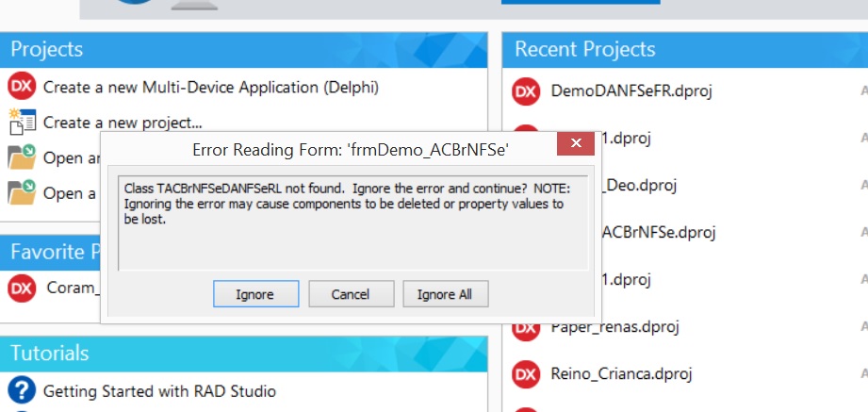
Task: Open the Paper_renas.dproj recent project
Action: coord(615,327)
